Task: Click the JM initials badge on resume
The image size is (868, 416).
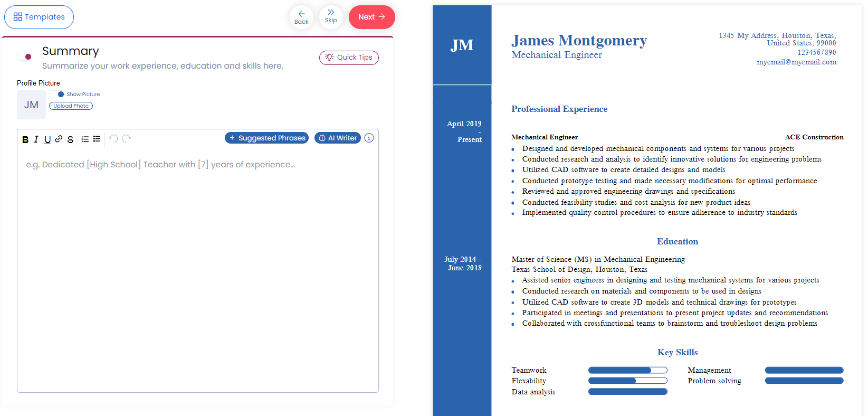Action: click(x=462, y=45)
